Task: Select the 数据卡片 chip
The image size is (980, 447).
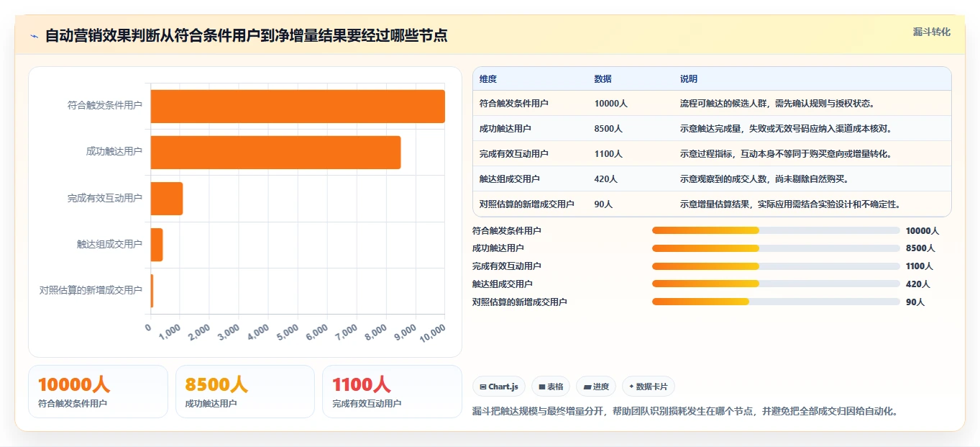Action: tap(649, 387)
